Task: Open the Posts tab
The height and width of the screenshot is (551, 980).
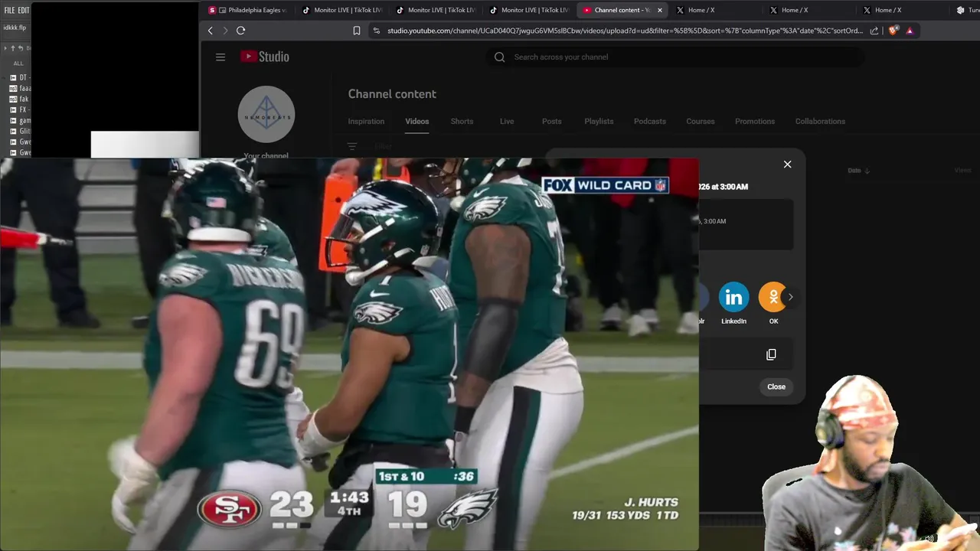Action: coord(552,121)
